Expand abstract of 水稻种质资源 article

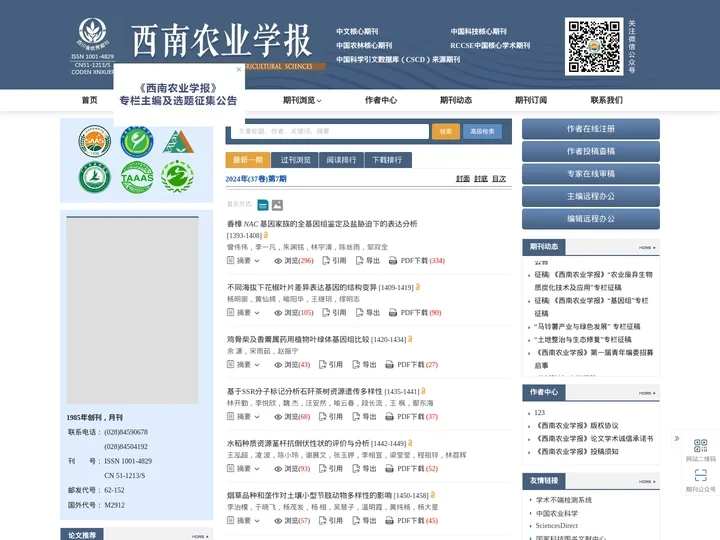click(243, 468)
